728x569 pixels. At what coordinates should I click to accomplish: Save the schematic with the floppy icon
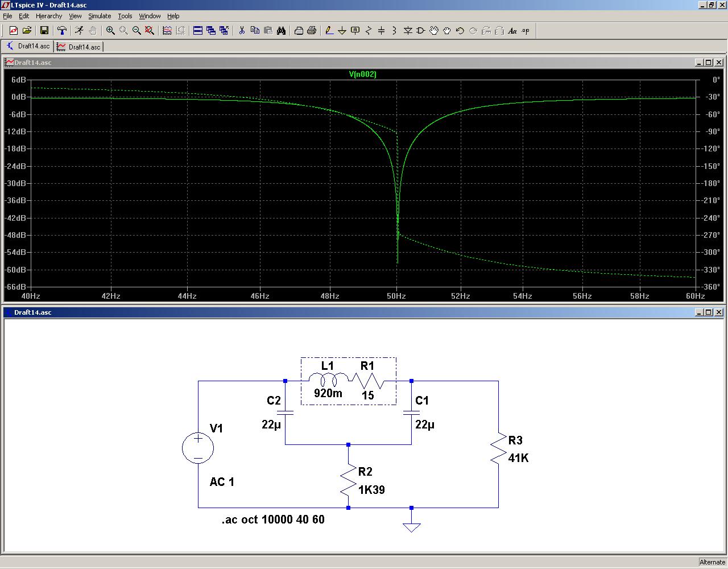44,31
